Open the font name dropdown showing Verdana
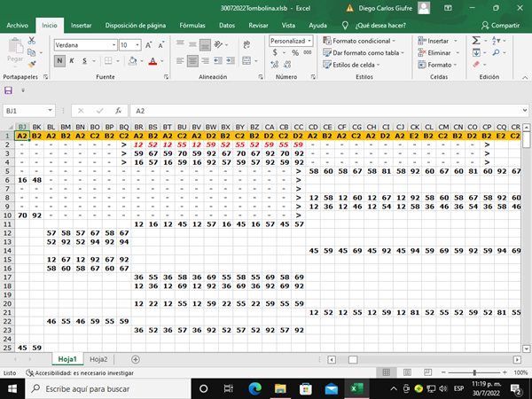This screenshot has width=532, height=399. 84,44
